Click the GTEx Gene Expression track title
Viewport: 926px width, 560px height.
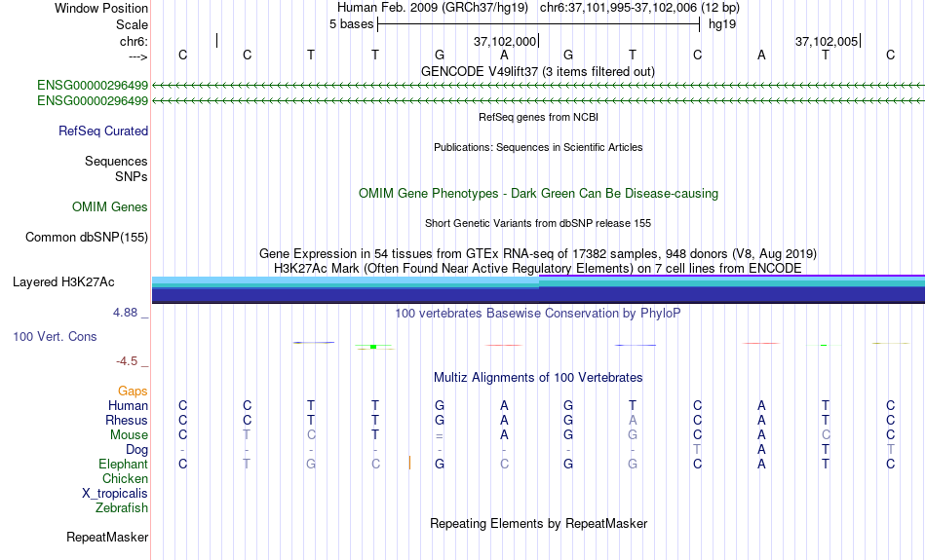pos(538,254)
